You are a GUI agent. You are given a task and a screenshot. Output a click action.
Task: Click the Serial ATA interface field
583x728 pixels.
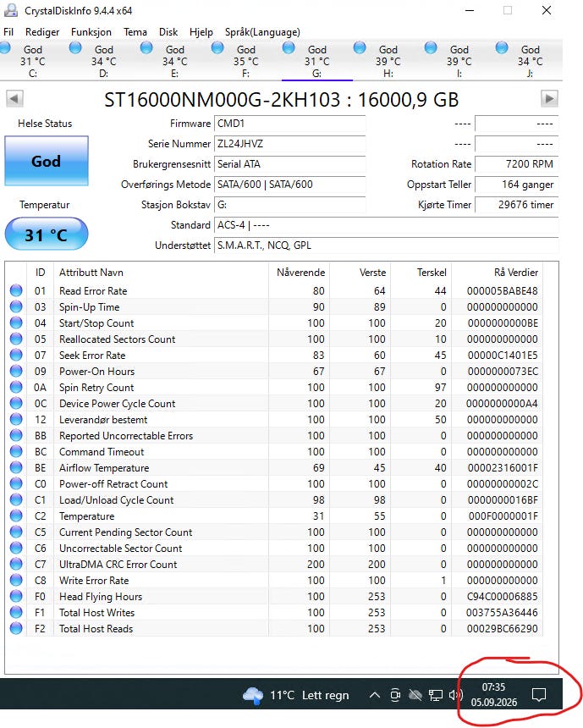(289, 164)
